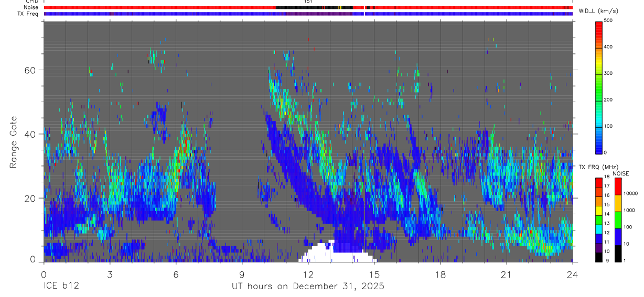Click the 3 tick on the UT hours axis
The image size is (644, 297).
coord(110,274)
